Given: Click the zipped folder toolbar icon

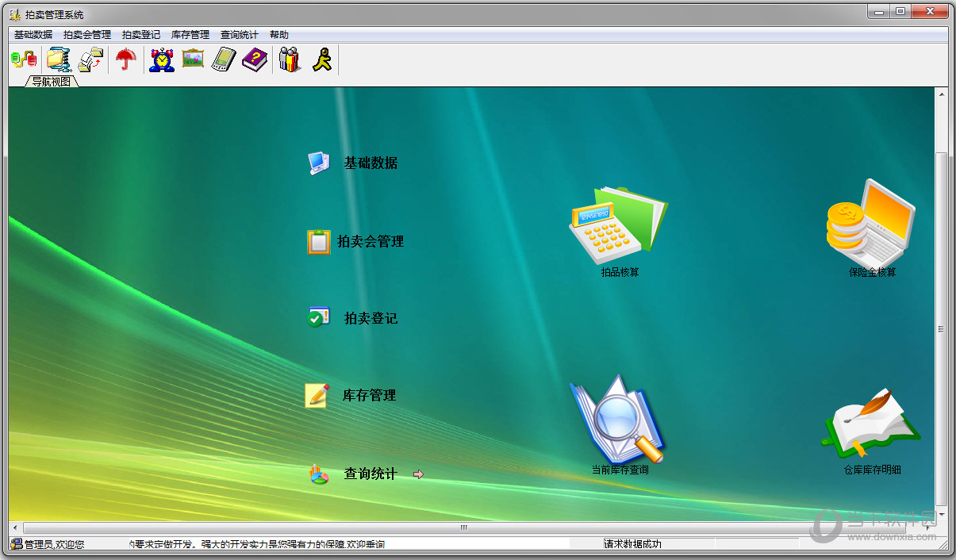Looking at the screenshot, I should 58,59.
